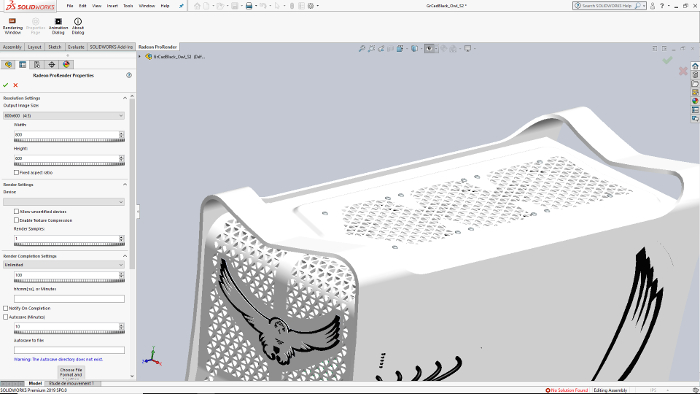Open the Appearances color ball icon in task pane

(x=695, y=101)
